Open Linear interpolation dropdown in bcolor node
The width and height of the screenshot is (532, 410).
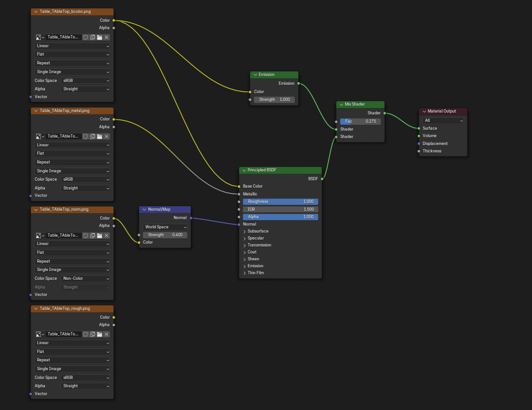pos(72,46)
